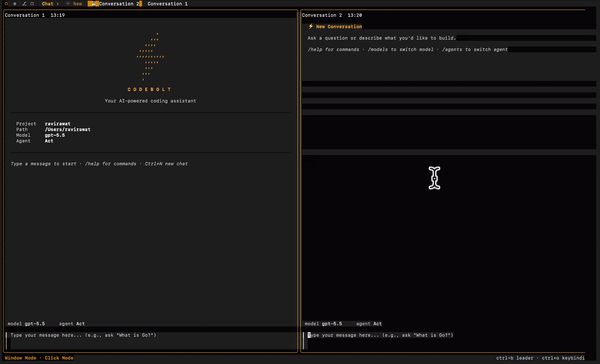Click the orange circle icon in top bar
Screen dimensions: 600x364
(x=6, y=4)
